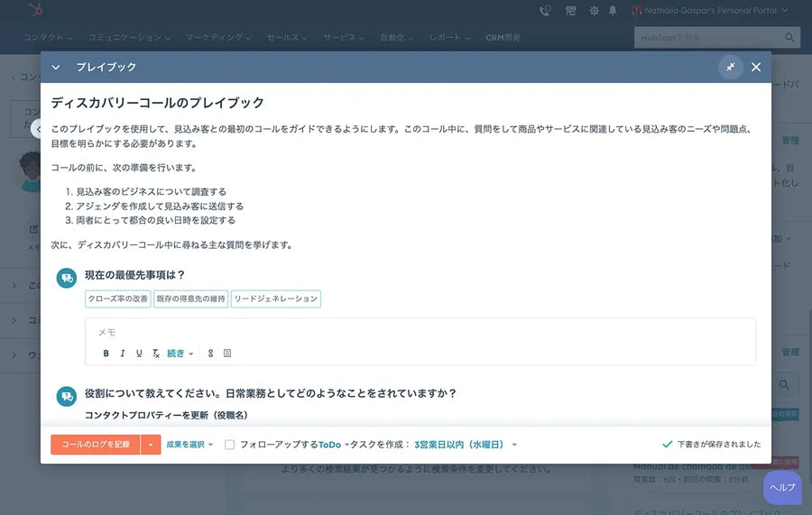Clear text formatting in the memo editor
Viewport: 812px width, 515px height.
[x=155, y=354]
